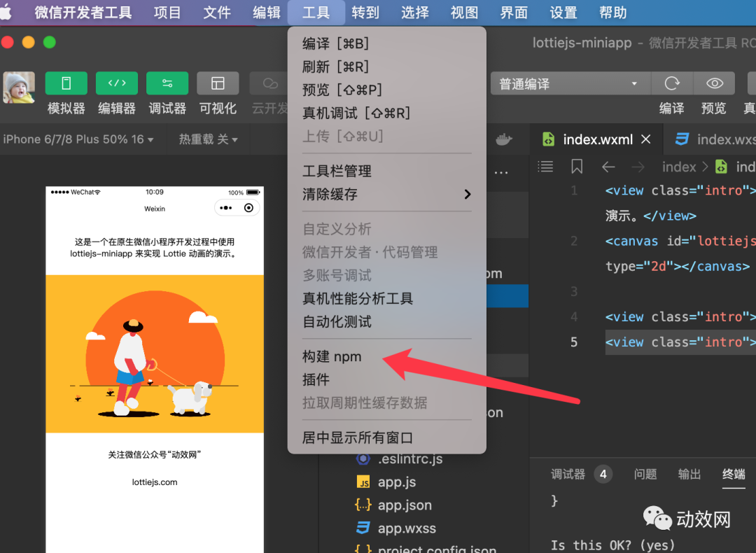Open the 帮助 menu bar item
The image size is (756, 553).
pyautogui.click(x=612, y=13)
